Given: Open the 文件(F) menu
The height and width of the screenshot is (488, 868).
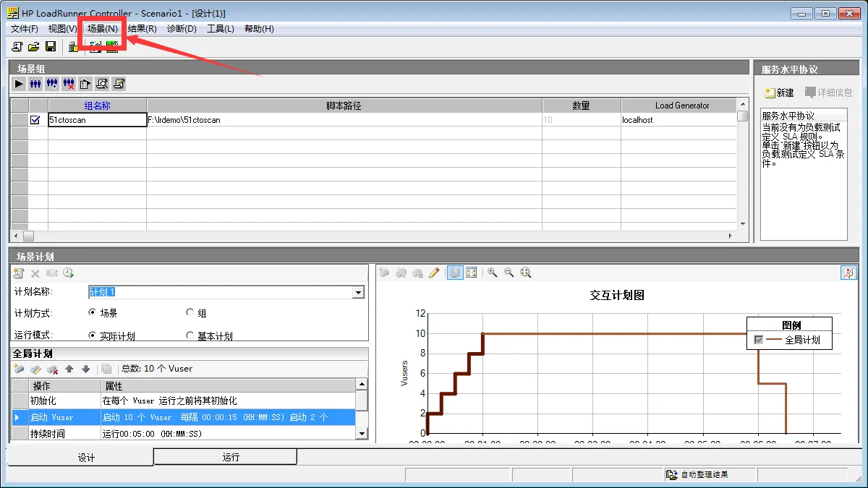Looking at the screenshot, I should tap(25, 29).
